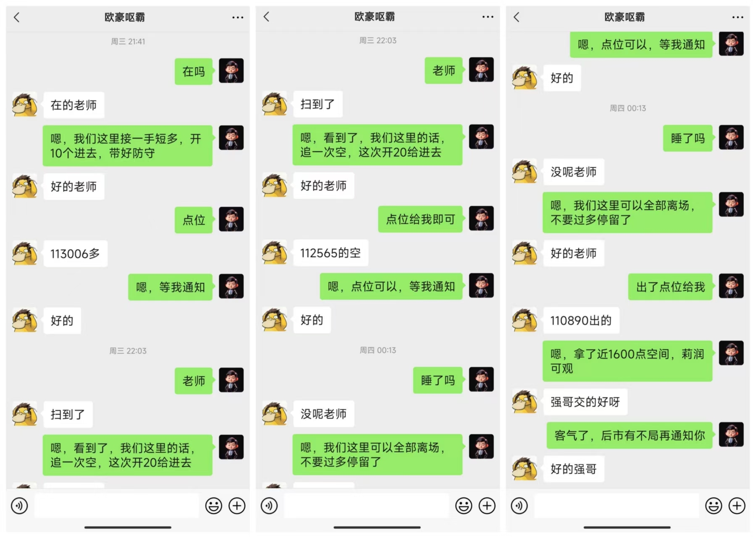Screen dimensions: 756x538
Task: Focus the message input field in left panel
Action: tap(117, 506)
